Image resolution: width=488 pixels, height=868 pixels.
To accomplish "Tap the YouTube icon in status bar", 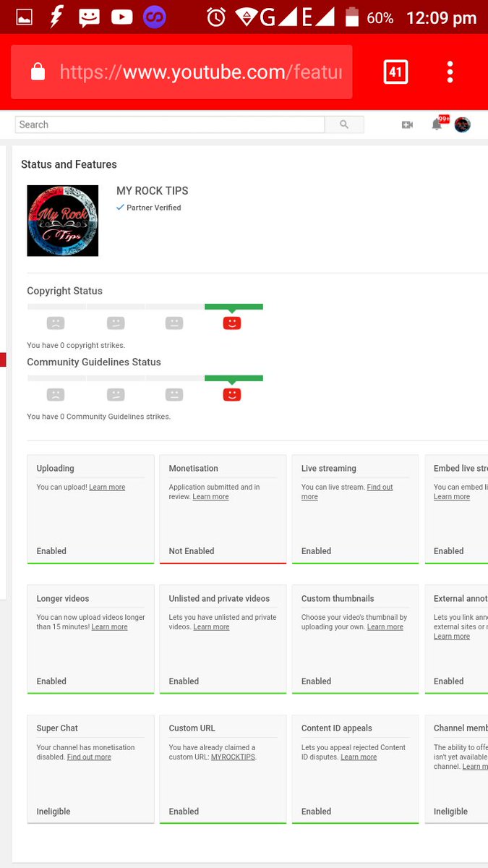I will coord(121,17).
